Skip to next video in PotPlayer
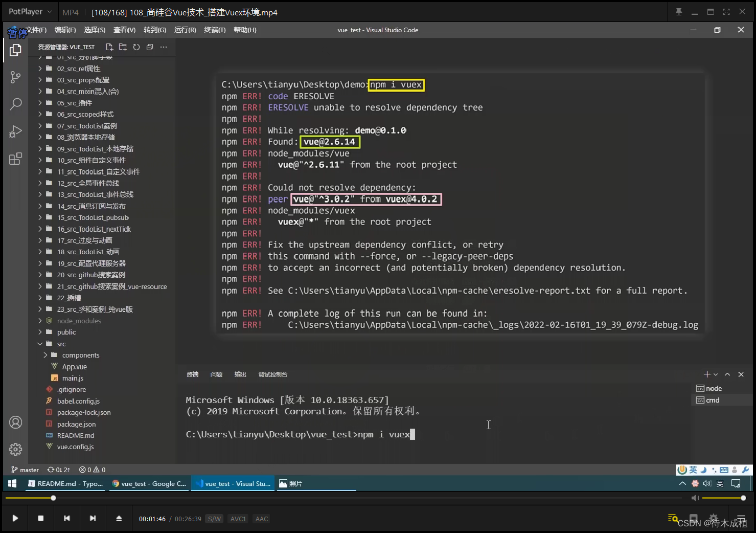This screenshot has width=756, height=533. [93, 518]
